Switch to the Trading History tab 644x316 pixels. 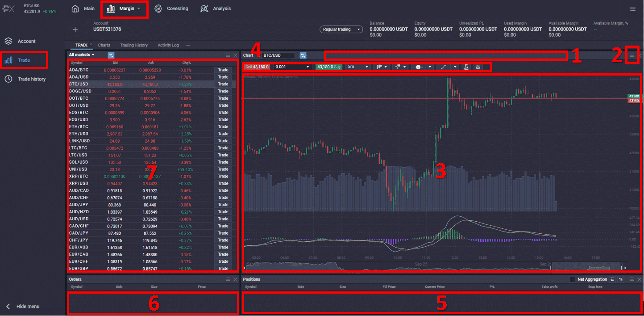click(x=134, y=45)
